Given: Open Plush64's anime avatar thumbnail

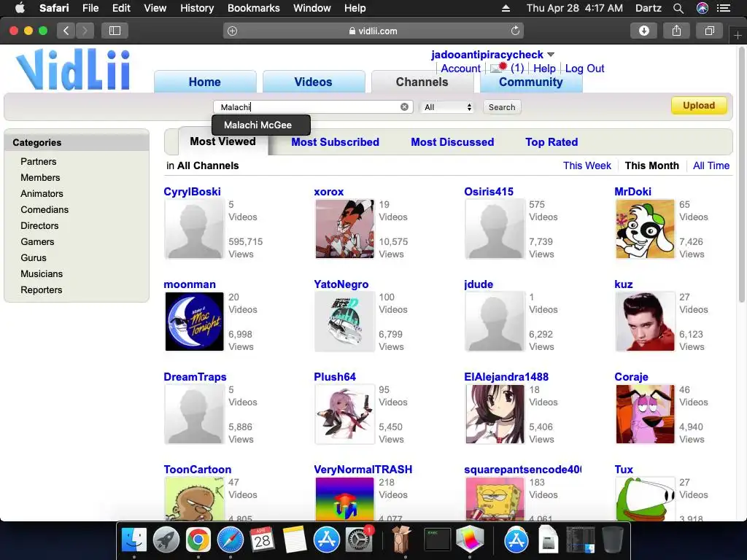Looking at the screenshot, I should pyautogui.click(x=344, y=414).
